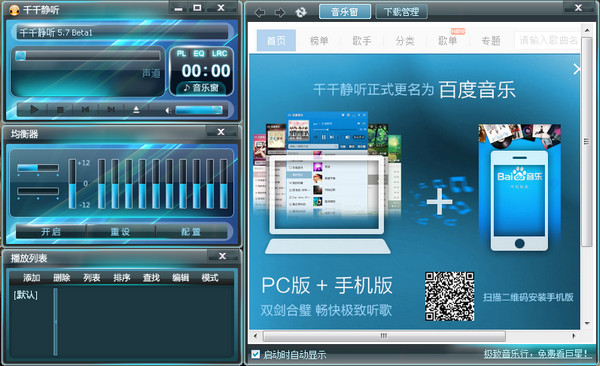Viewport: 600px width, 366px height.
Task: Open the 音乐窗 button in player
Action: tap(202, 88)
